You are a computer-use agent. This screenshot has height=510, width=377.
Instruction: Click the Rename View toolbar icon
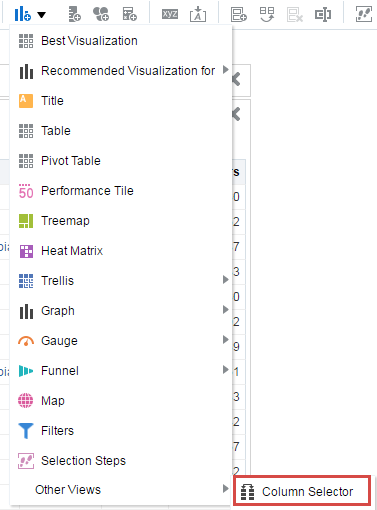pyautogui.click(x=323, y=14)
